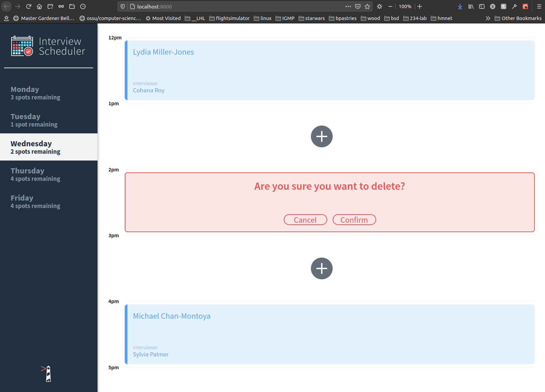This screenshot has width=545, height=392.
Task: Open the hmnet bookmarks folder
Action: 442,18
